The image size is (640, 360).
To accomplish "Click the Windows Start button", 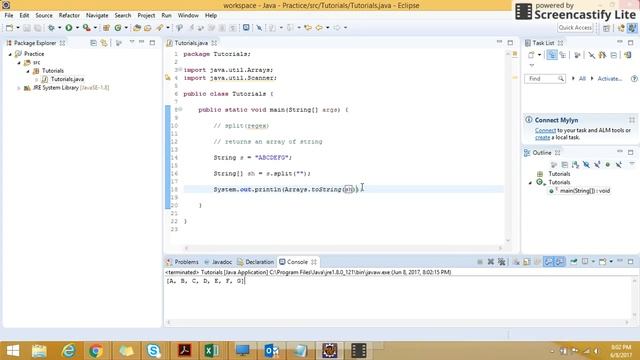I will (x=13, y=351).
